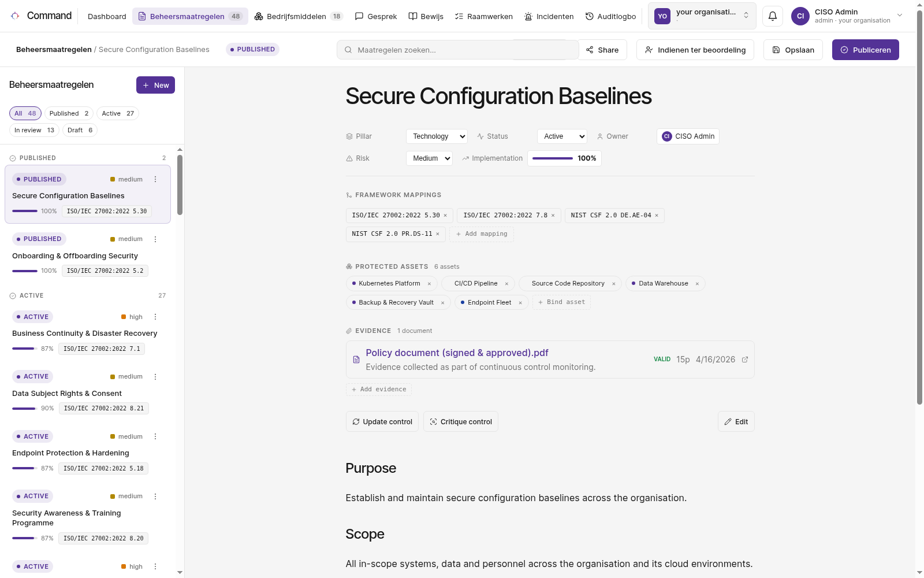
Task: Filter list by All 48
Action: 25,113
